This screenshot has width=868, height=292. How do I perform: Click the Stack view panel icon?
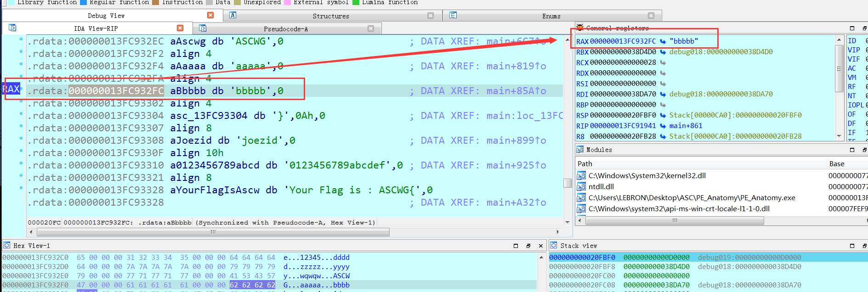(554, 246)
